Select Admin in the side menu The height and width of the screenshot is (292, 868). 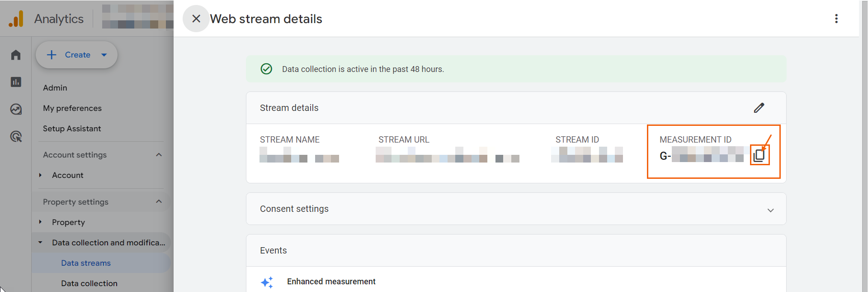[55, 88]
